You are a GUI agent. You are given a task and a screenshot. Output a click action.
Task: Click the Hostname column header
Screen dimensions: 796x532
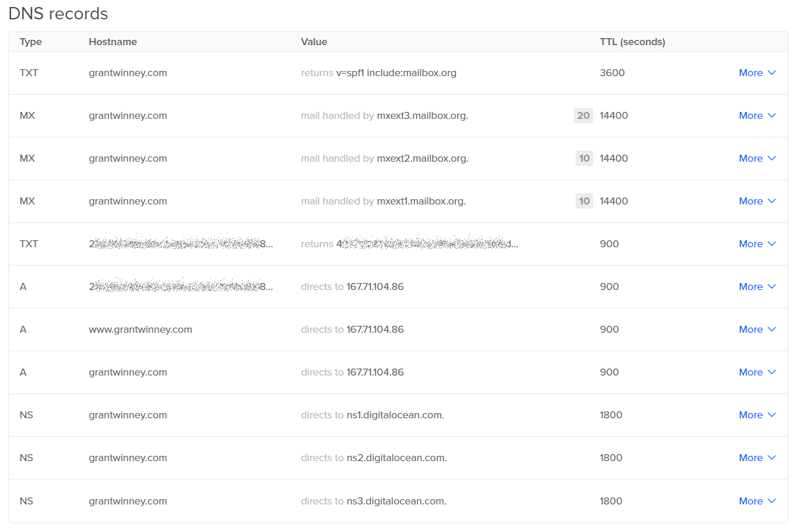113,42
